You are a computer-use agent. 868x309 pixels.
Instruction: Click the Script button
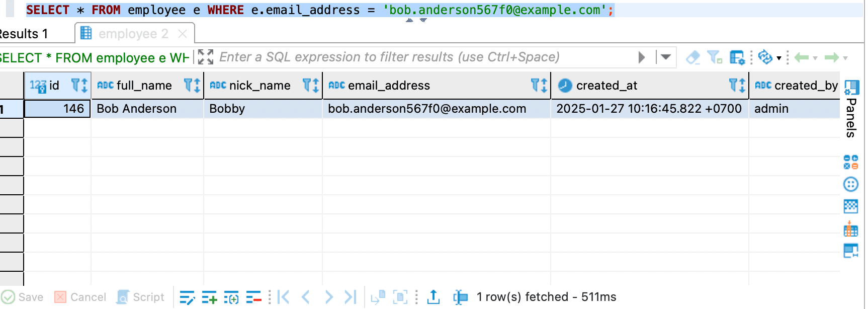click(x=141, y=297)
